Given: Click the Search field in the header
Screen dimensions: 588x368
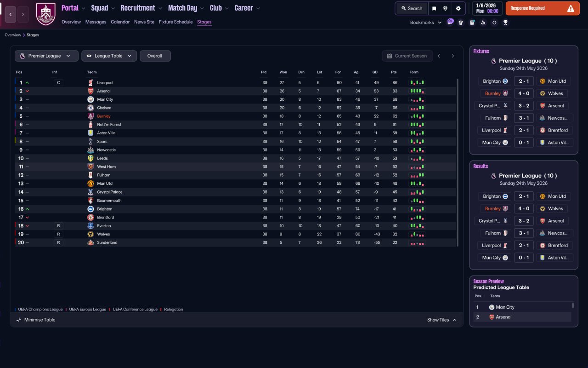Looking at the screenshot, I should pyautogui.click(x=412, y=8).
